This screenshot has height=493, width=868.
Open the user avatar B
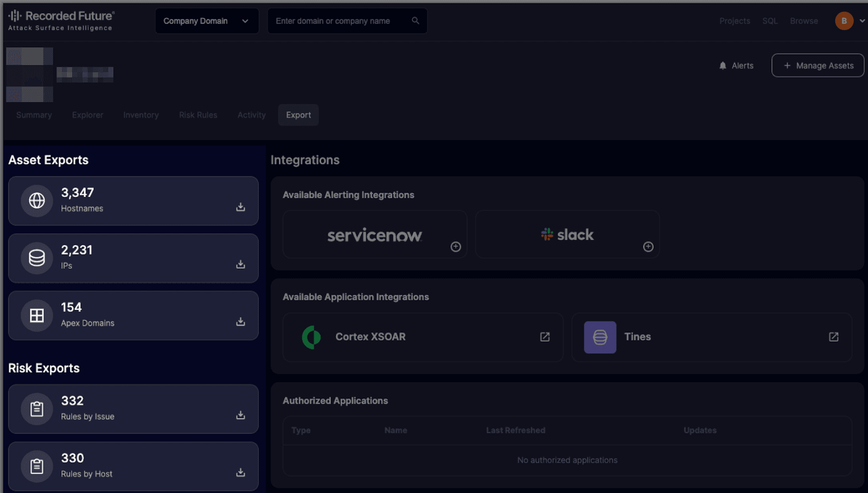point(844,21)
